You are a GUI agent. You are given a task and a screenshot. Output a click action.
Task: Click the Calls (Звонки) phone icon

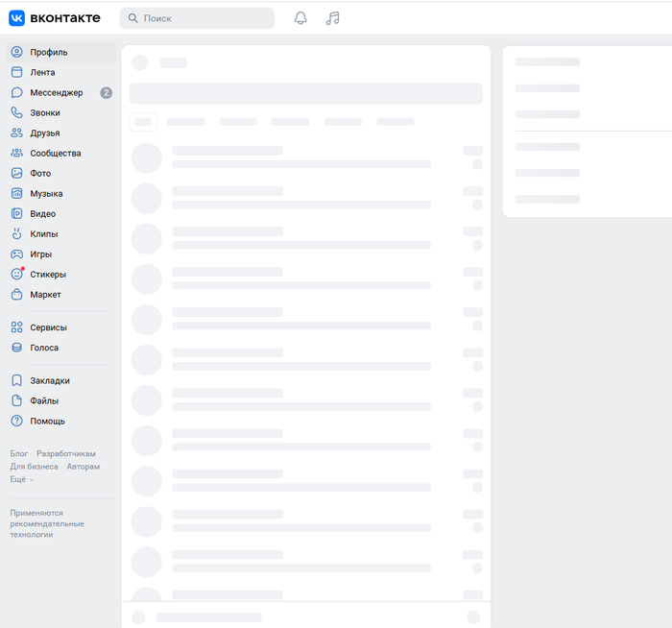16,113
